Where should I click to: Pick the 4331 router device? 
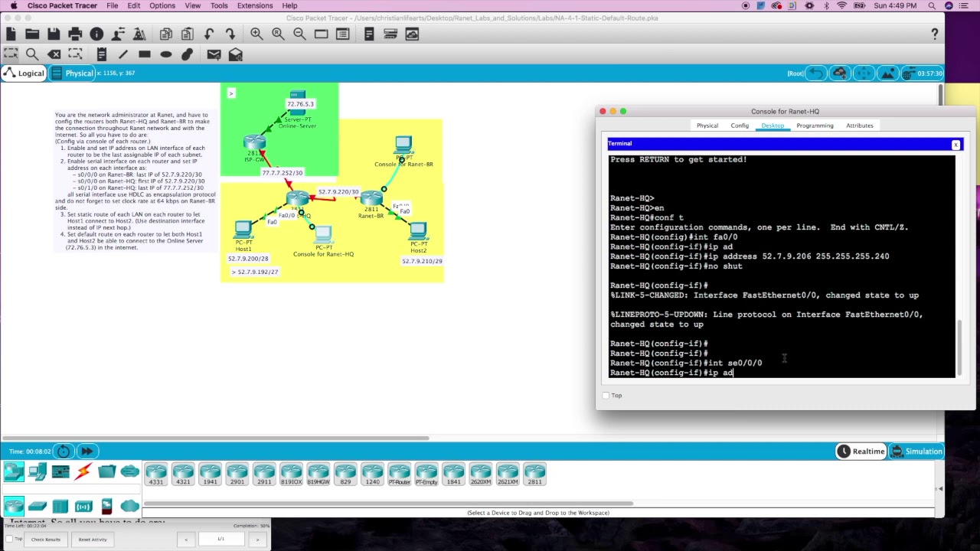point(155,474)
